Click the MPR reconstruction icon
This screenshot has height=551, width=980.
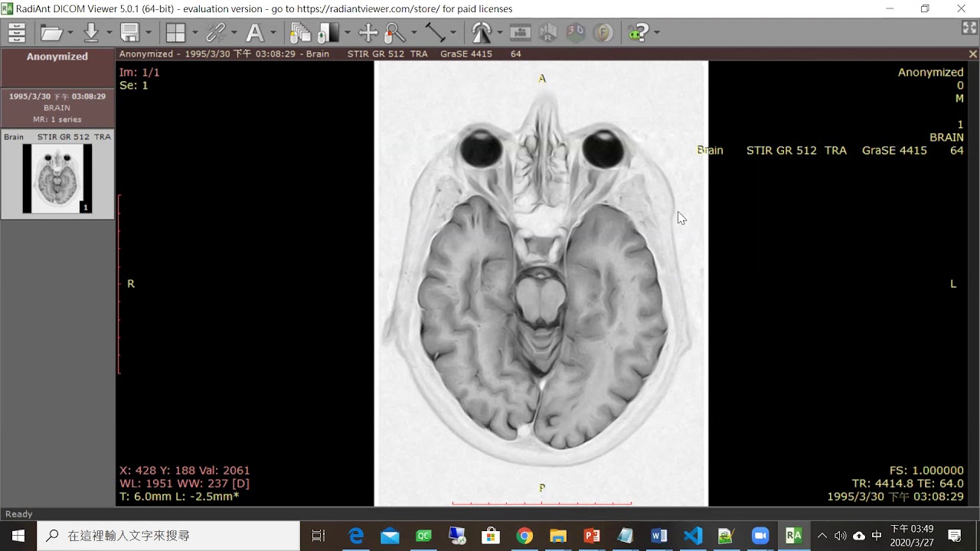(548, 33)
